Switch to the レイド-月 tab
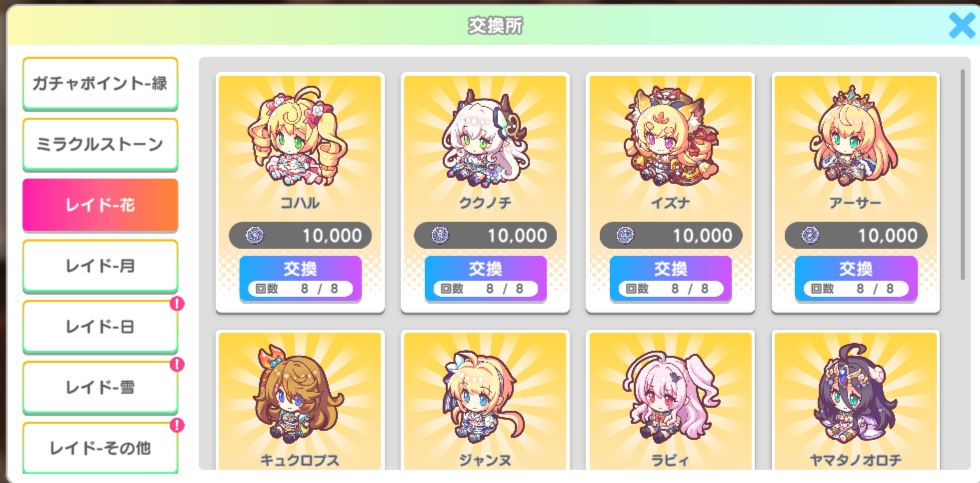Image resolution: width=980 pixels, height=483 pixels. (x=100, y=266)
